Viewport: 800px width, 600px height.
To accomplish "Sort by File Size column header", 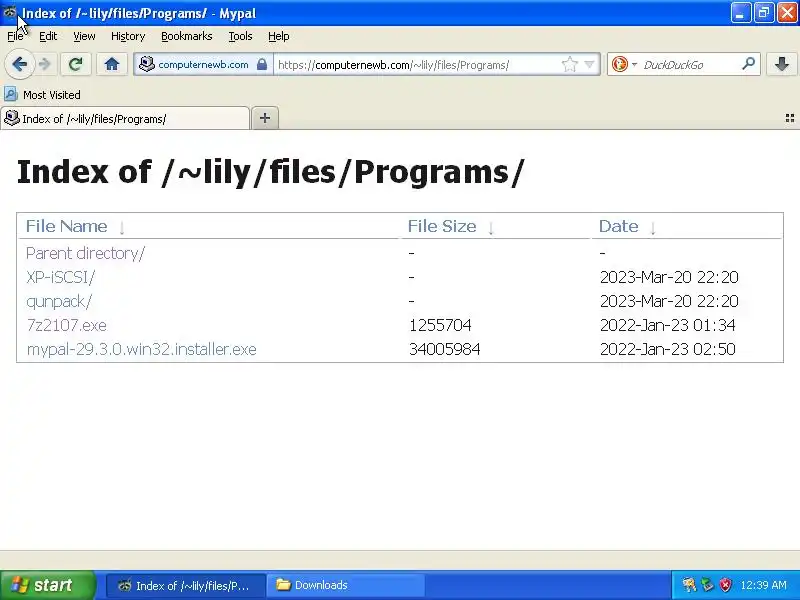I will [x=442, y=226].
